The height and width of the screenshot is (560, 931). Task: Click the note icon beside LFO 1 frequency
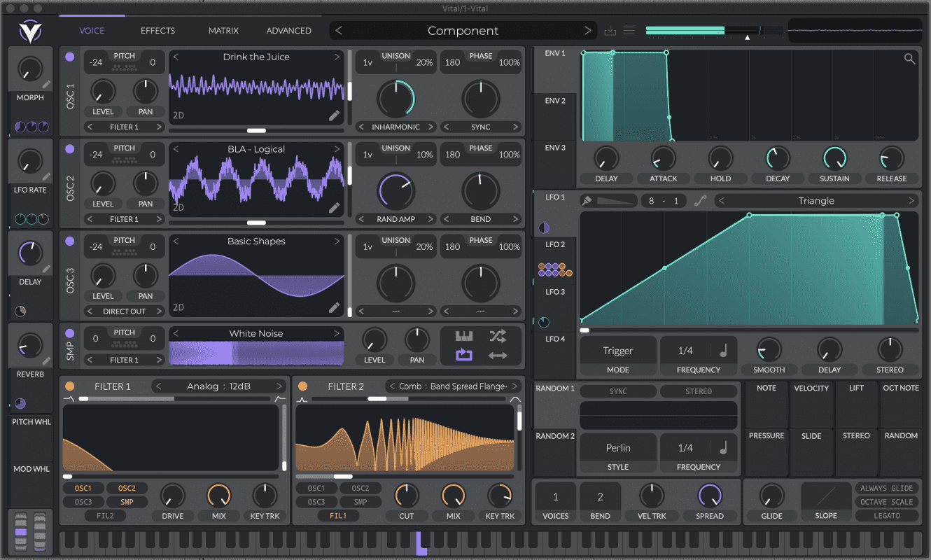coord(723,350)
